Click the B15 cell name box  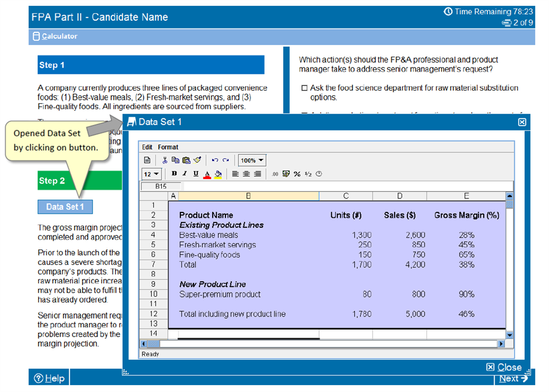coord(161,186)
